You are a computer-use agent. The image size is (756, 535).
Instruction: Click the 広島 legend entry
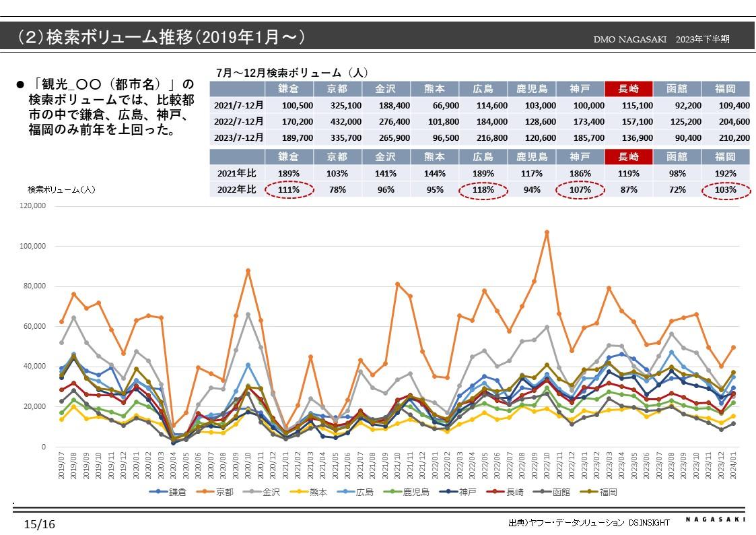coord(356,492)
